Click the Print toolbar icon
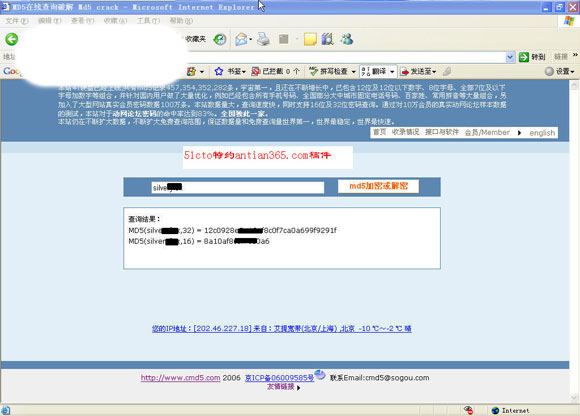Viewport: 580px width, 416px height. [263, 39]
